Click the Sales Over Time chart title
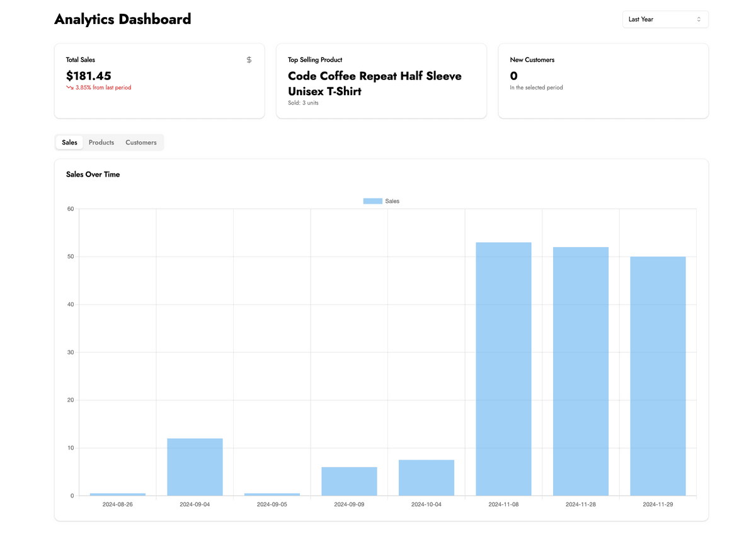This screenshot has width=756, height=546. point(93,175)
